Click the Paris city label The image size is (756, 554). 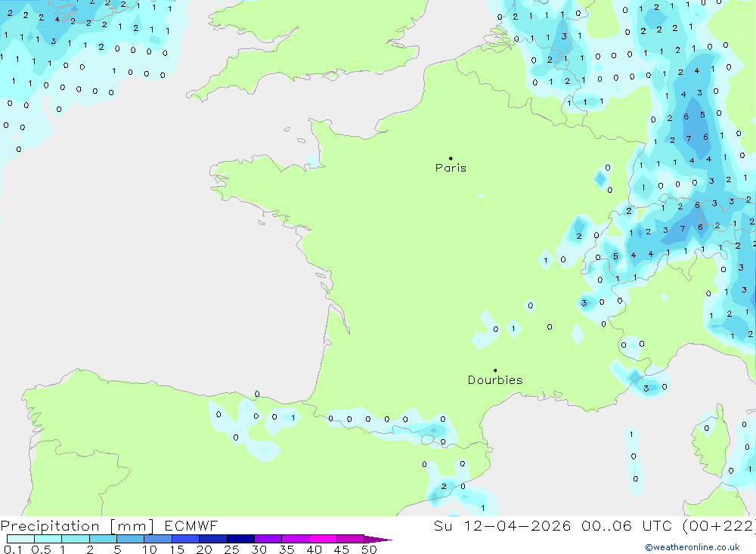click(x=451, y=168)
